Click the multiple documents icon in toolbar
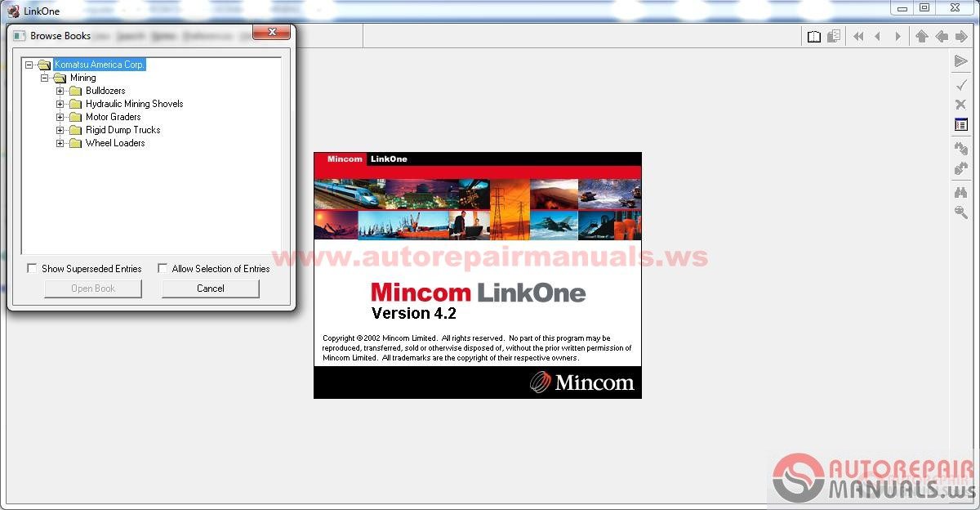This screenshot has width=980, height=510. 834,36
